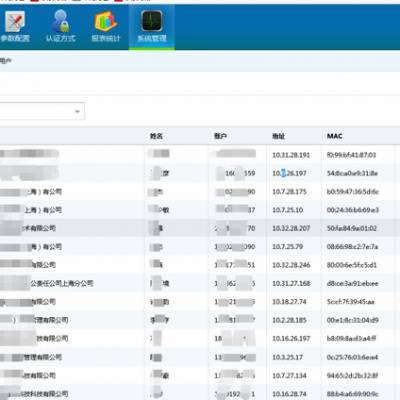The image size is (400, 400).
Task: Open the 报表统计 chart icon
Action: (x=106, y=21)
